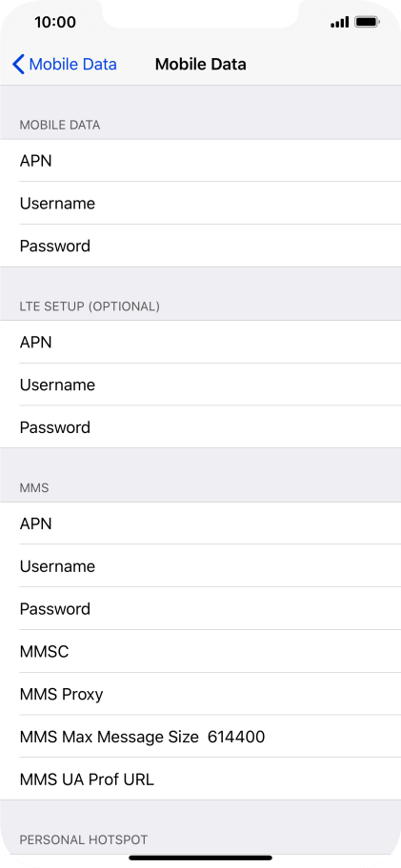The height and width of the screenshot is (868, 401).
Task: Select Password field under MMS section
Action: pos(200,608)
